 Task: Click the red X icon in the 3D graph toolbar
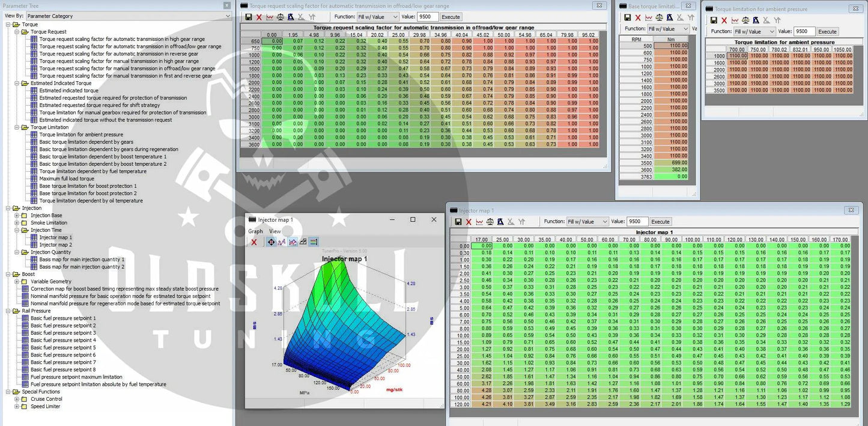click(254, 242)
